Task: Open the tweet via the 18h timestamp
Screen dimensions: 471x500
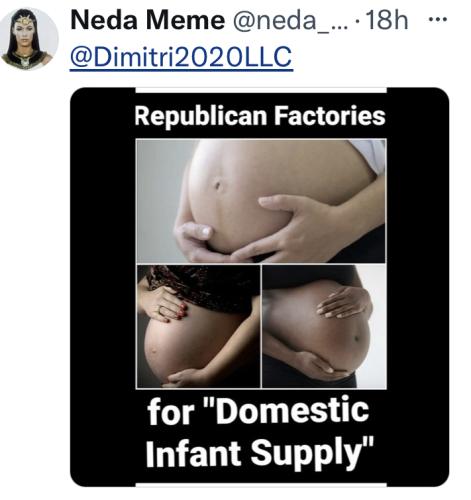Action: [387, 20]
